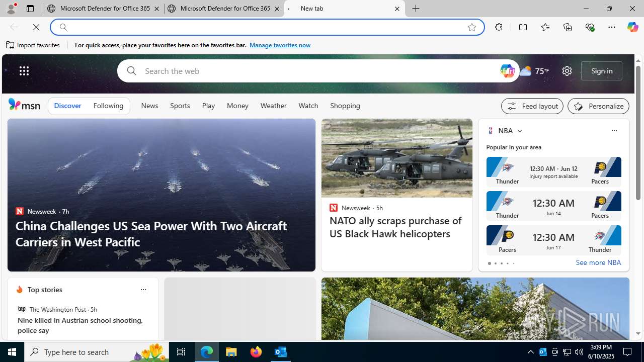Select third NBA card page dot

[501, 263]
